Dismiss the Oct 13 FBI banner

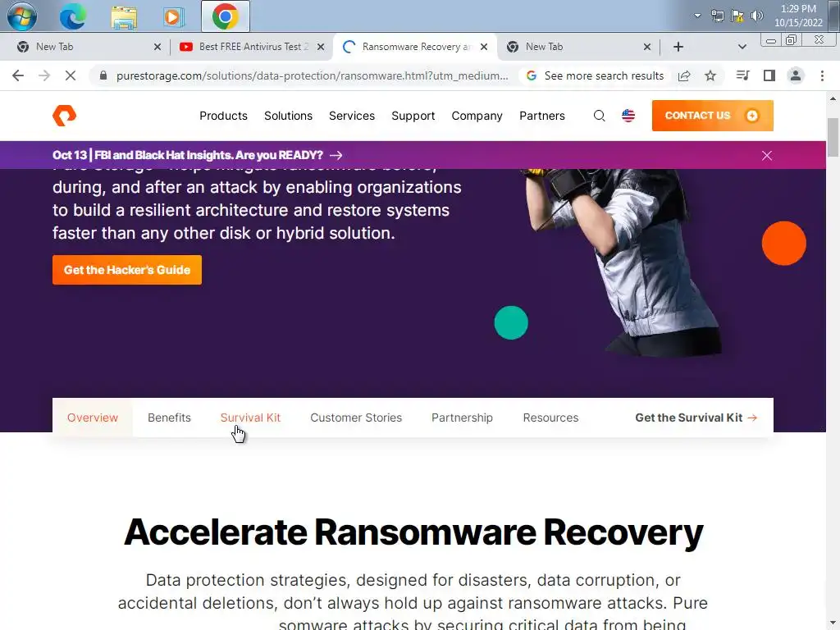(767, 155)
